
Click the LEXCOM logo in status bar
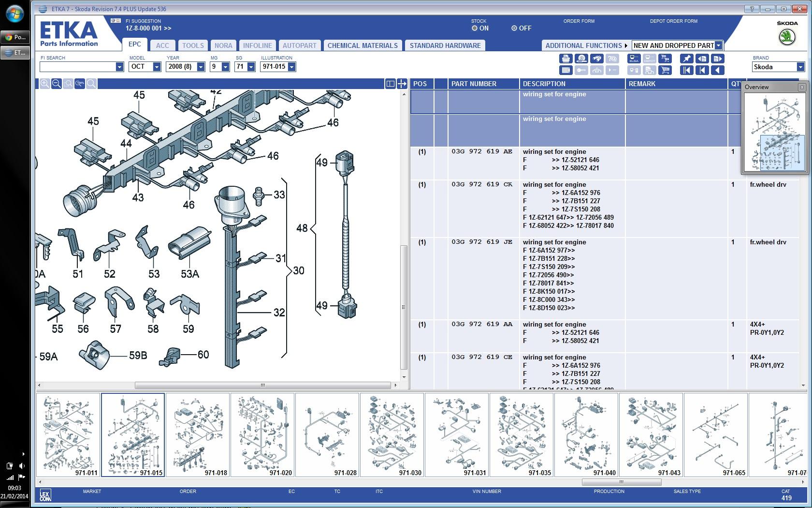pyautogui.click(x=45, y=495)
